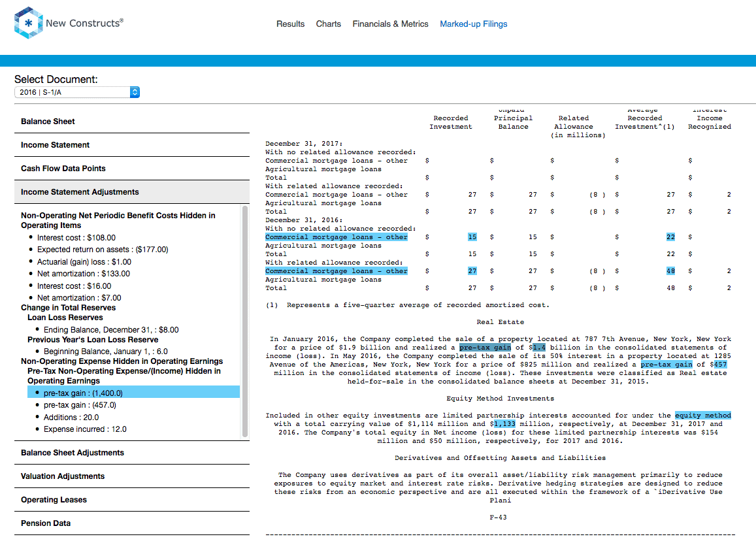Expand the Cash Flow Data Points section
Screen dimensions: 756x541
[x=132, y=169]
